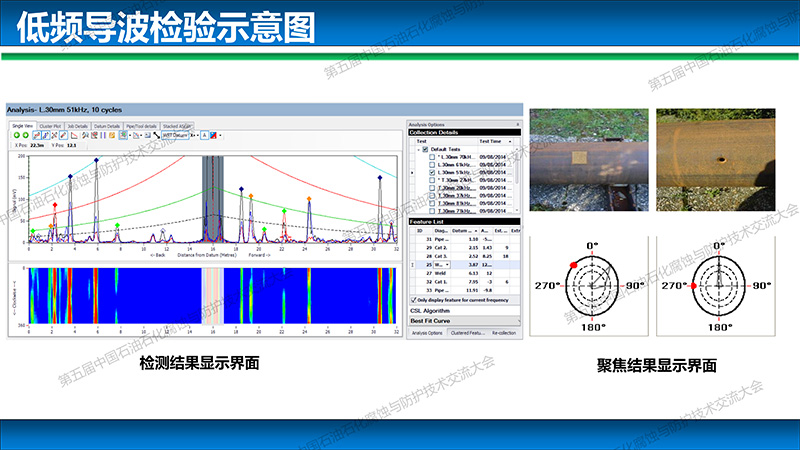This screenshot has height=450, width=800.
Task: Select feature row 27 Weld
Action: click(464, 273)
